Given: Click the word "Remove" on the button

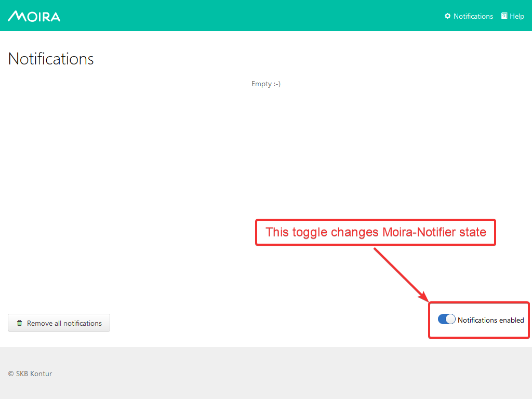Looking at the screenshot, I should point(39,323).
